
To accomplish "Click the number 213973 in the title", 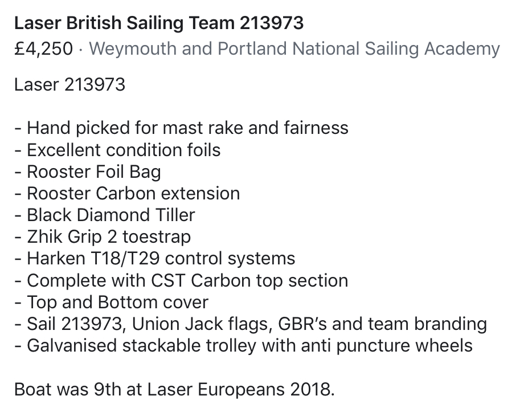I will (x=272, y=23).
